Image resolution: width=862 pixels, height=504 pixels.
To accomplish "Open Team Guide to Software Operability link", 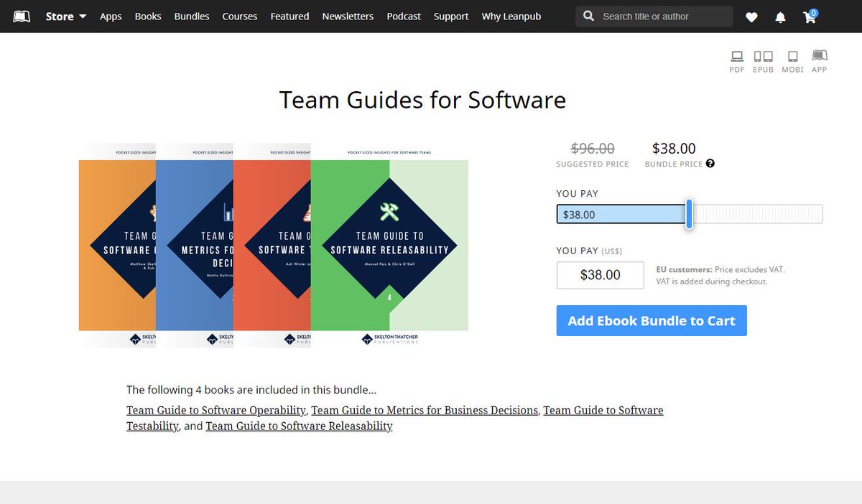I will pyautogui.click(x=216, y=410).
